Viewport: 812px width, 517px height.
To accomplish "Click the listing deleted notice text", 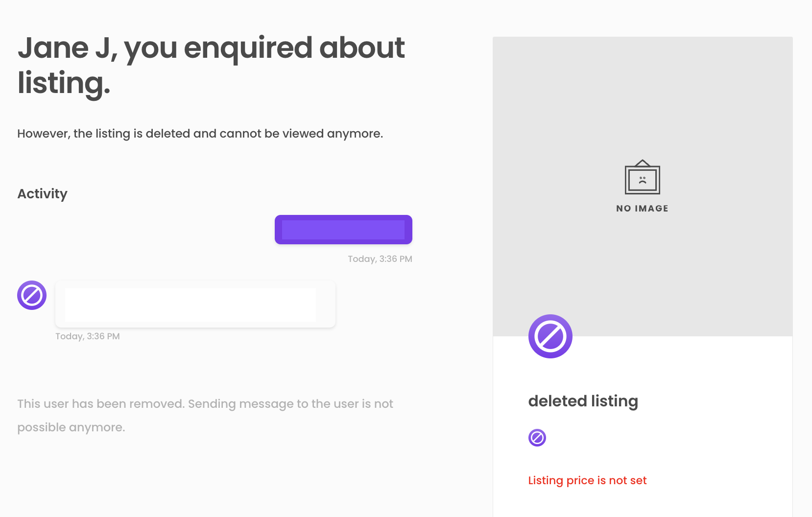I will tap(200, 133).
